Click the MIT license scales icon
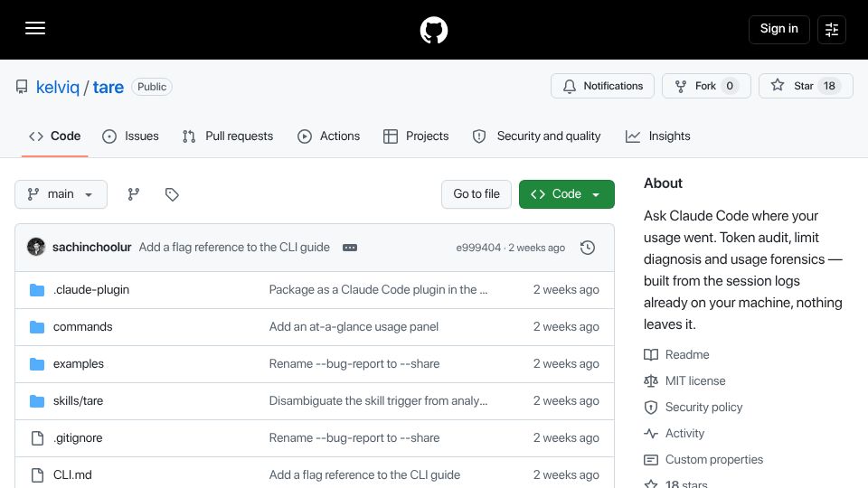 pos(651,381)
